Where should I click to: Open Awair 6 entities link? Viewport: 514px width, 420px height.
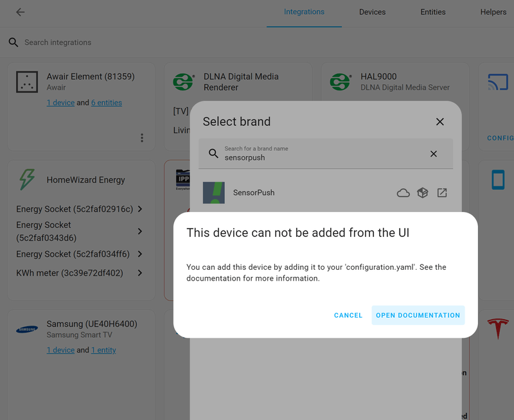tap(107, 103)
